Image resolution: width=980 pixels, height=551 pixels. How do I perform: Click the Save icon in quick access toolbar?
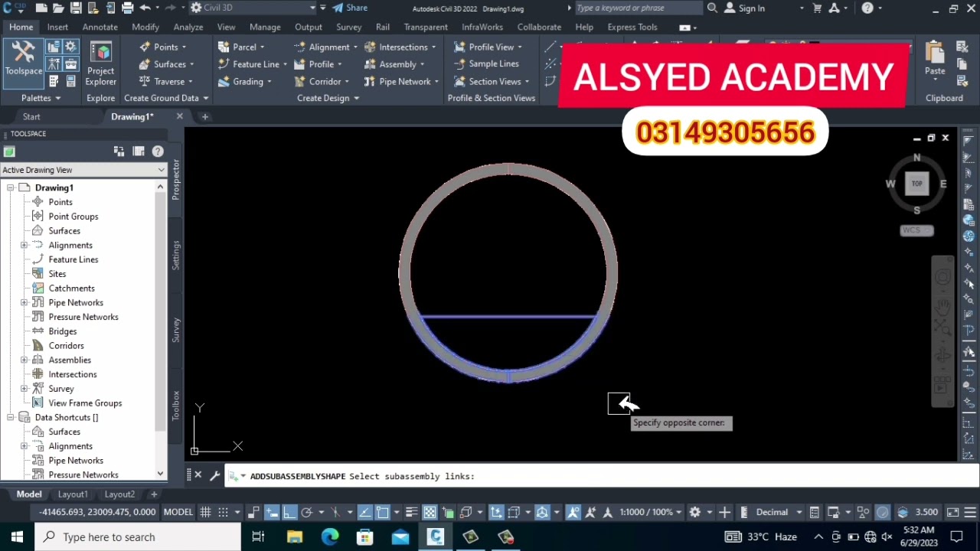tap(76, 8)
